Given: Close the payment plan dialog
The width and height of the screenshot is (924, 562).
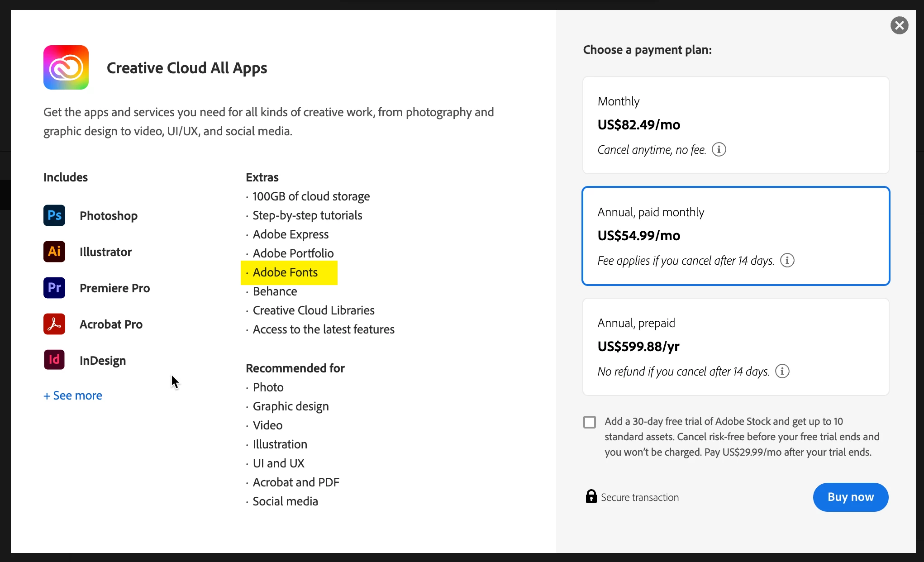Looking at the screenshot, I should [x=899, y=25].
